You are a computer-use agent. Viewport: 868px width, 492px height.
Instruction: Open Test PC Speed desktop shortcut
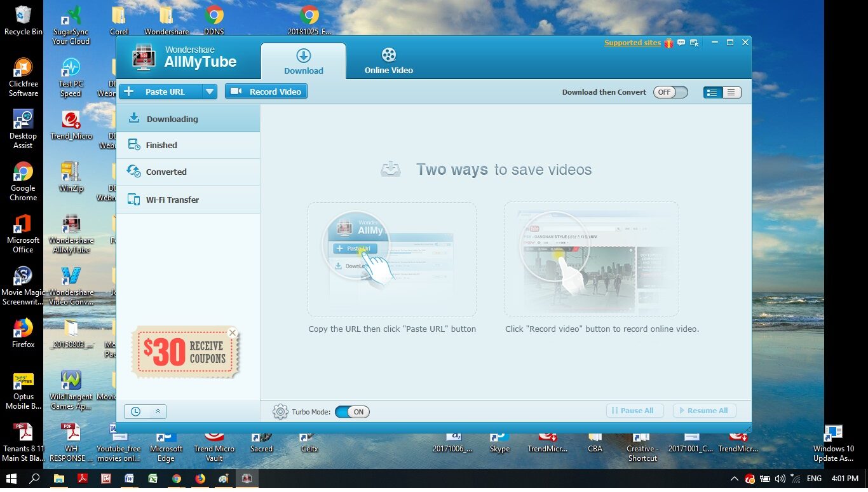pyautogui.click(x=71, y=78)
